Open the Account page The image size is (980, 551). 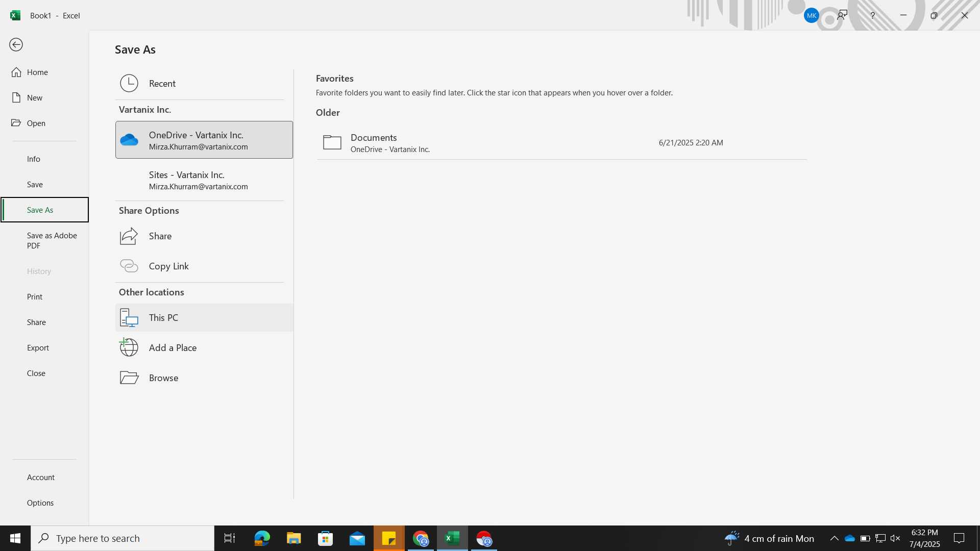pyautogui.click(x=44, y=477)
